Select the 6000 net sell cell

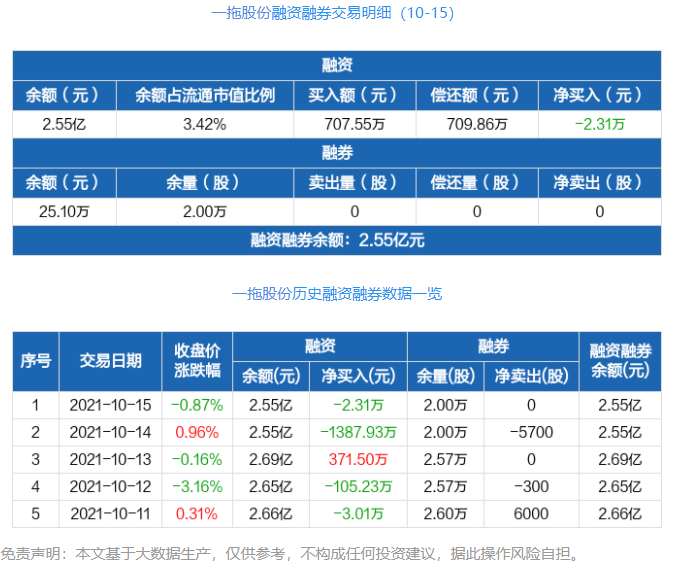coord(531,514)
